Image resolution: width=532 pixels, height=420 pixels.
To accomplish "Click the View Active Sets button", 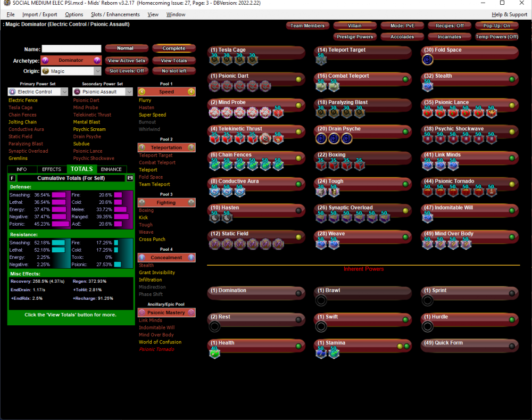I will [126, 61].
